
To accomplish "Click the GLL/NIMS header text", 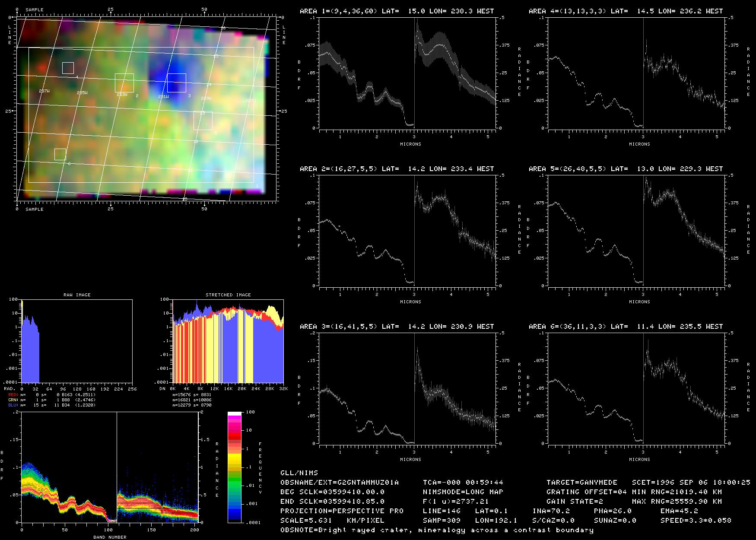I will pos(299,473).
